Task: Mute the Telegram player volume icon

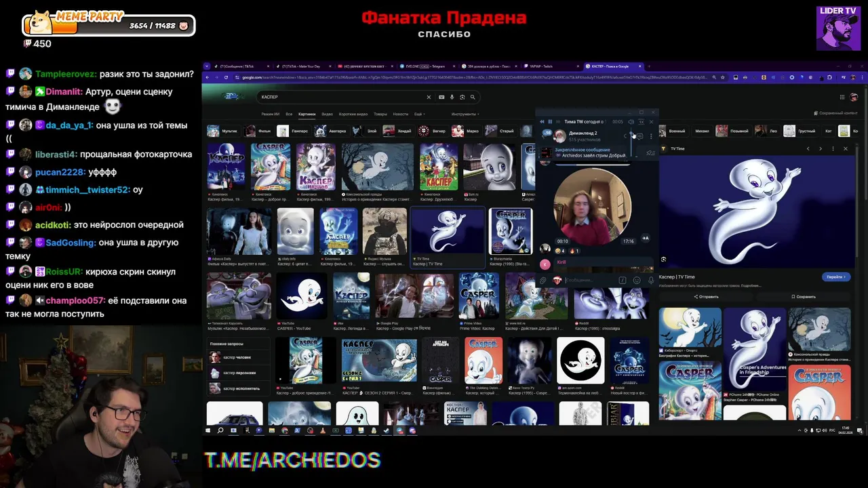Action: pos(631,122)
